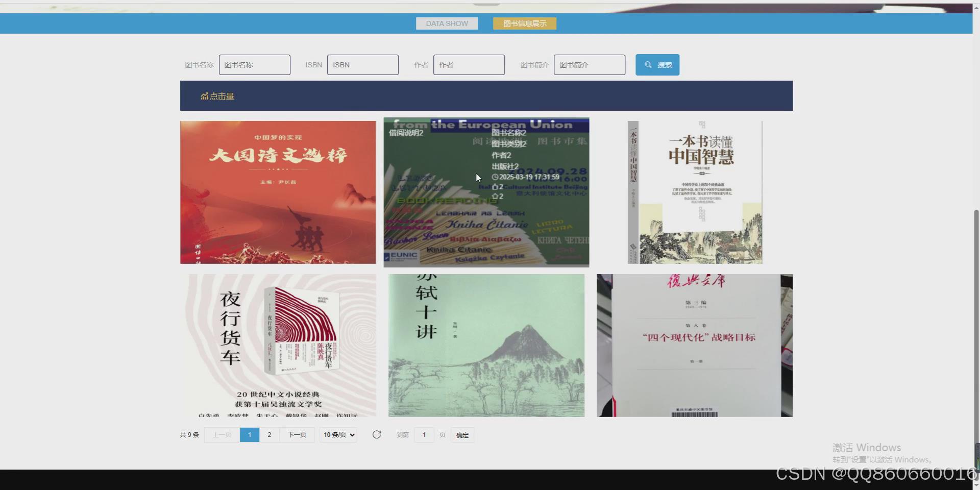Image resolution: width=980 pixels, height=490 pixels.
Task: Click the 点击量 chart icon
Action: tap(204, 96)
